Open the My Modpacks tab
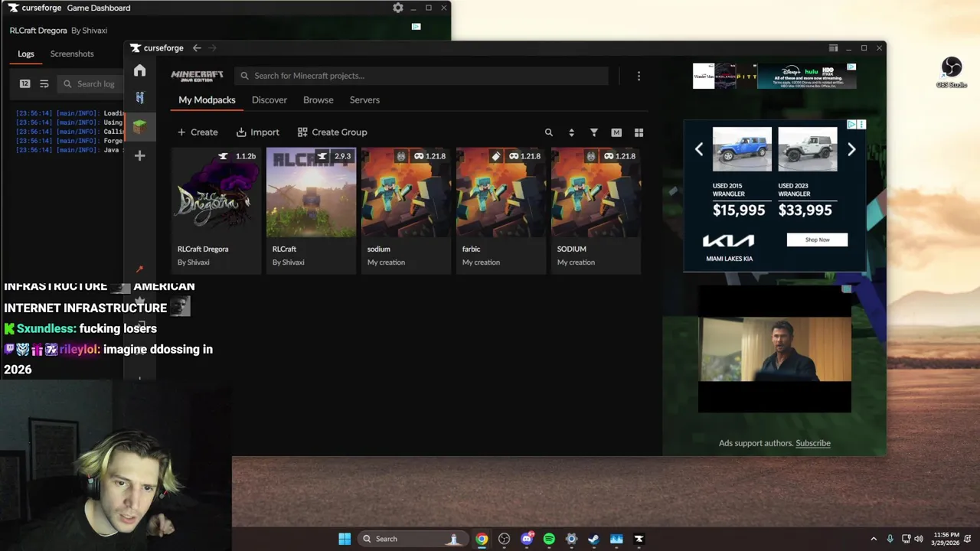980x551 pixels. coord(207,99)
